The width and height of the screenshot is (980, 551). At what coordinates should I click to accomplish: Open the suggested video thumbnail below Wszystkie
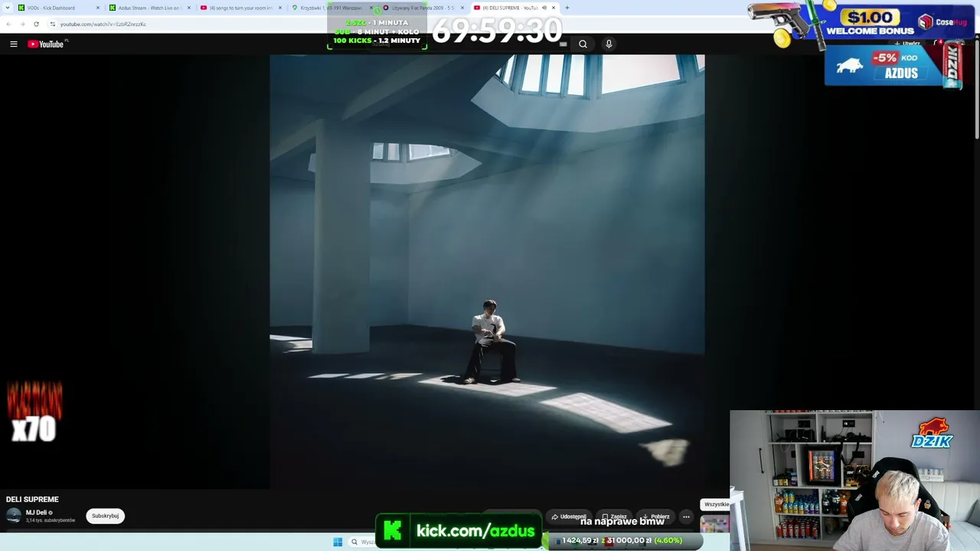coord(715,525)
